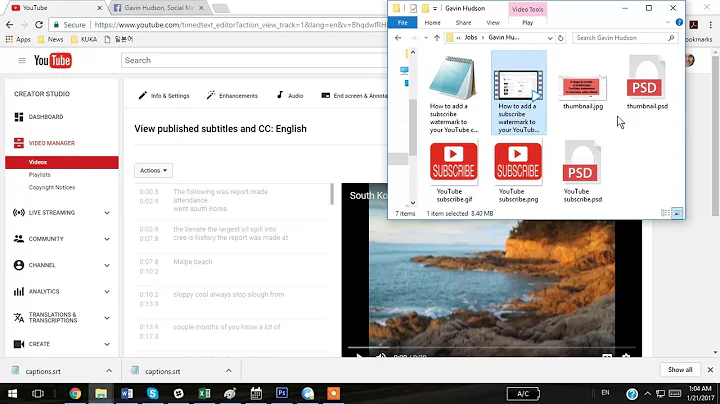This screenshot has height=404, width=720.
Task: Open the Enhancements tab
Action: [232, 95]
